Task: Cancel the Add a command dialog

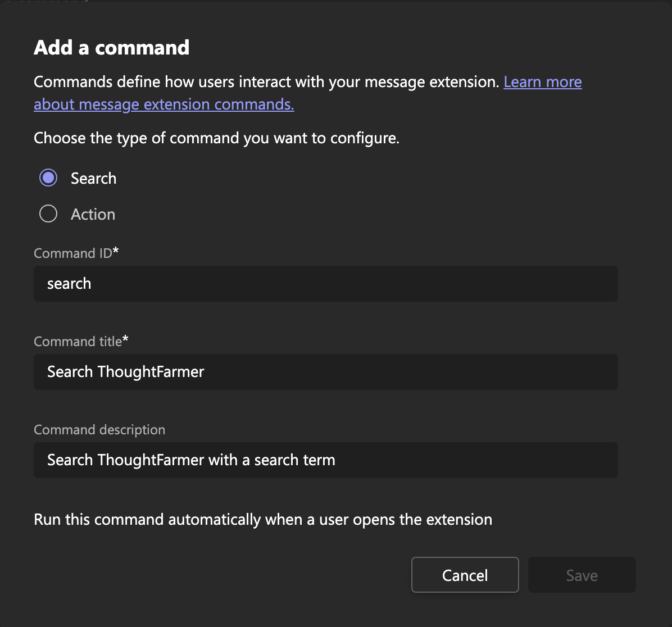Action: point(465,575)
